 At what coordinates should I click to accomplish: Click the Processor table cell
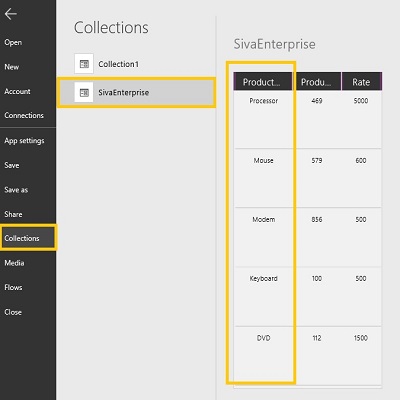tap(263, 101)
